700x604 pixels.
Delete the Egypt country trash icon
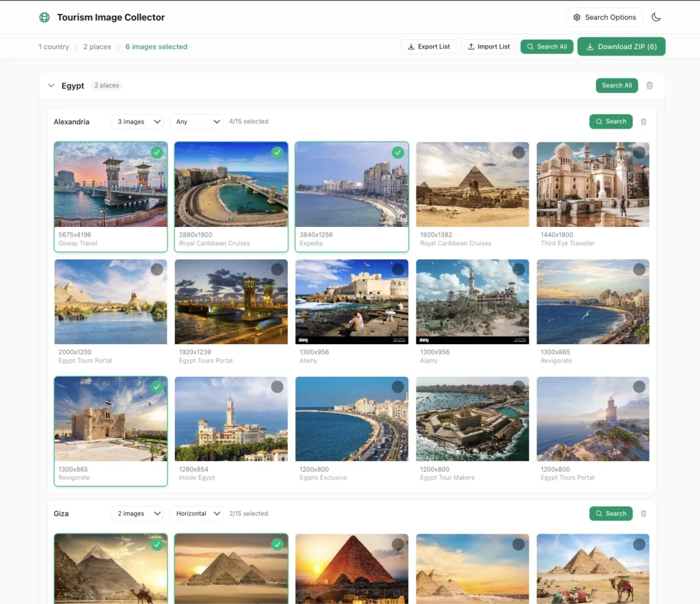pos(649,86)
